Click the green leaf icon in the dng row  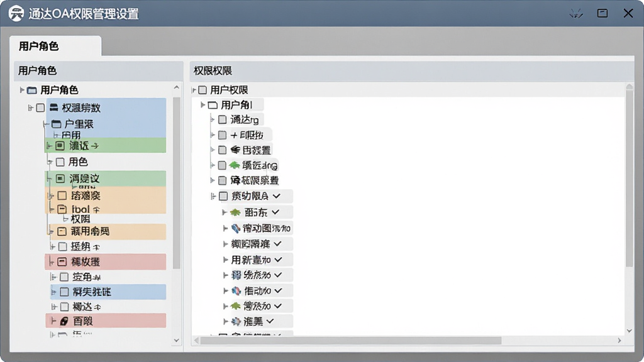pyautogui.click(x=235, y=165)
